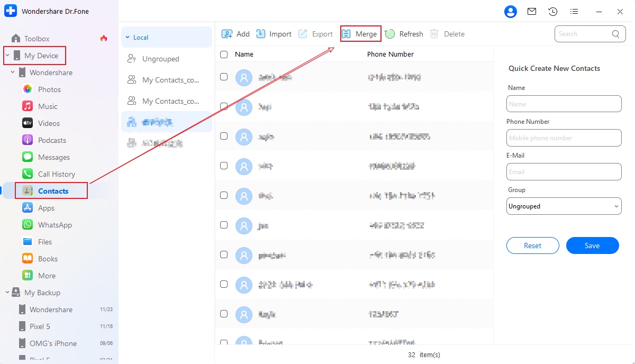635x364 pixels.
Task: Click the Export toolbar button
Action: pyautogui.click(x=315, y=34)
